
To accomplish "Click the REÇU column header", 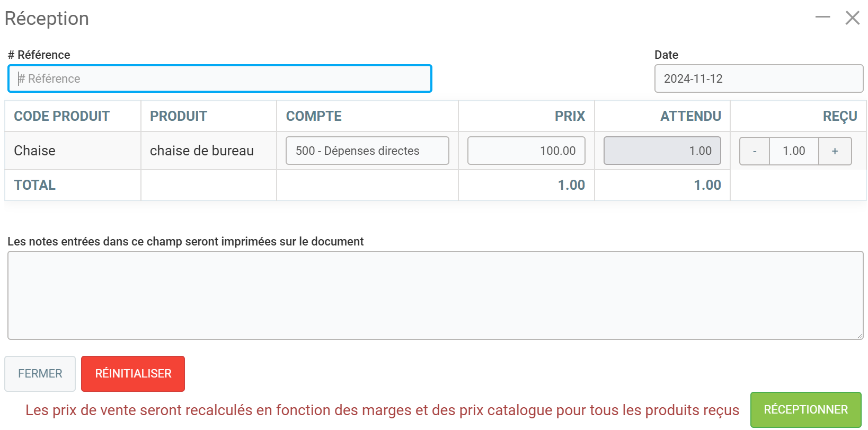I will (840, 116).
